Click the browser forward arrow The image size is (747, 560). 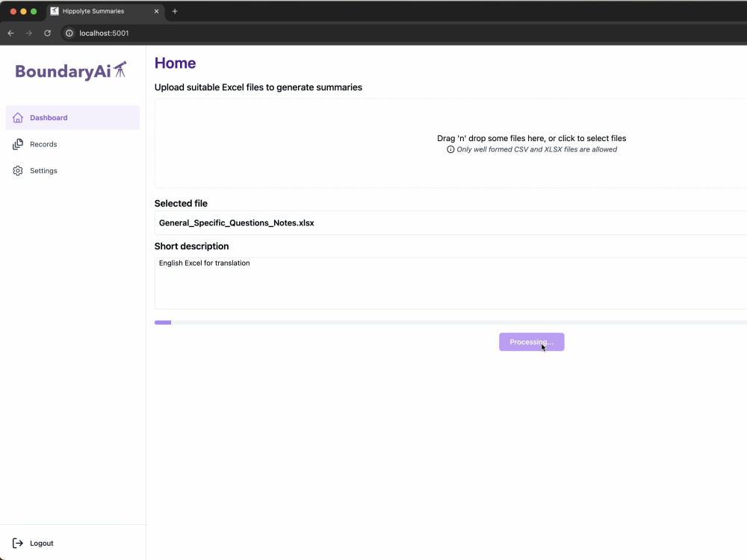[x=29, y=33]
